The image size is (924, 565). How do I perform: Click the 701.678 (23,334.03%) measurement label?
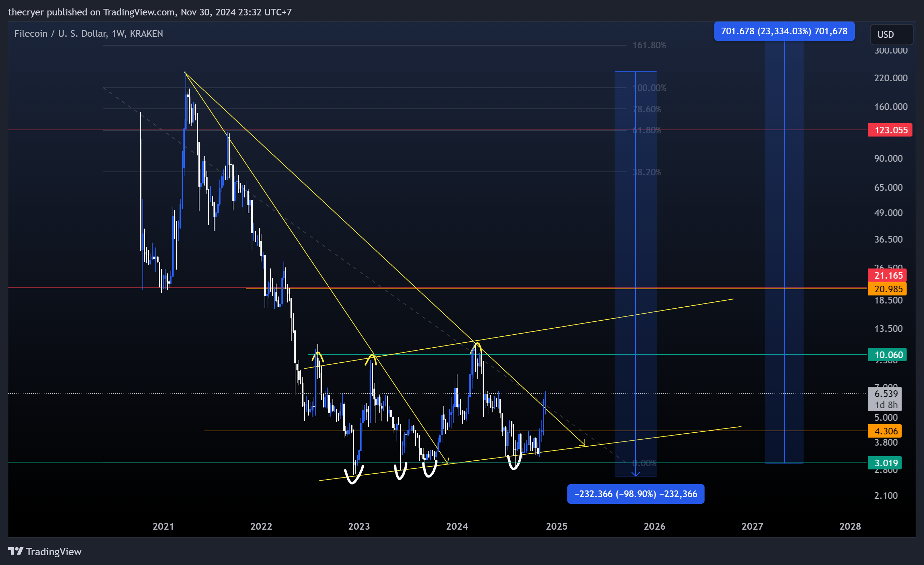784,31
